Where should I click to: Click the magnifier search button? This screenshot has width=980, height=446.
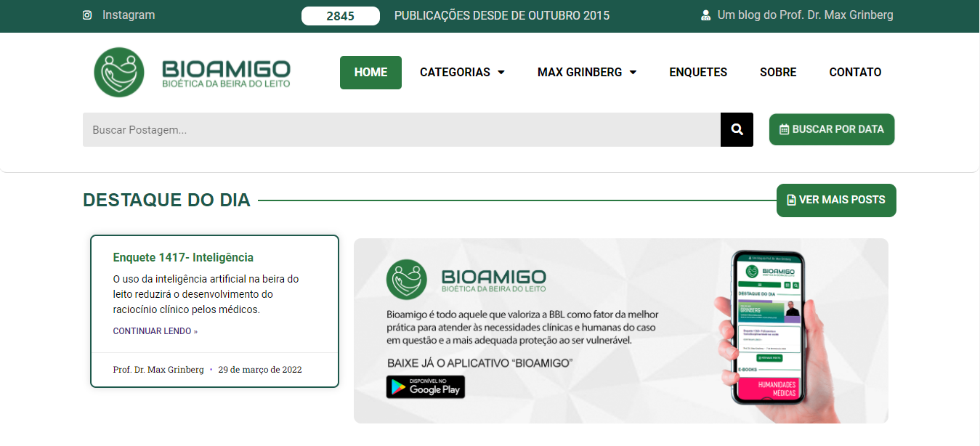[737, 130]
